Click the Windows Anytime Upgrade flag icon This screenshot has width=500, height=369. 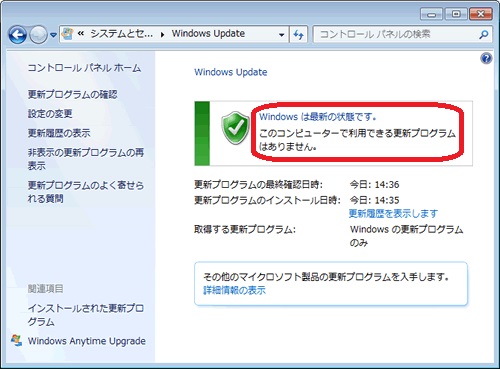16,340
